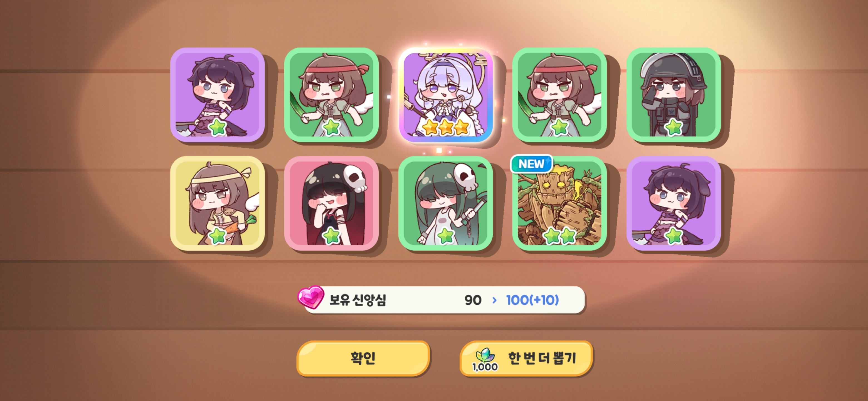Tap the pink heart gem icon
Screen dimensions: 868x401
pos(311,297)
